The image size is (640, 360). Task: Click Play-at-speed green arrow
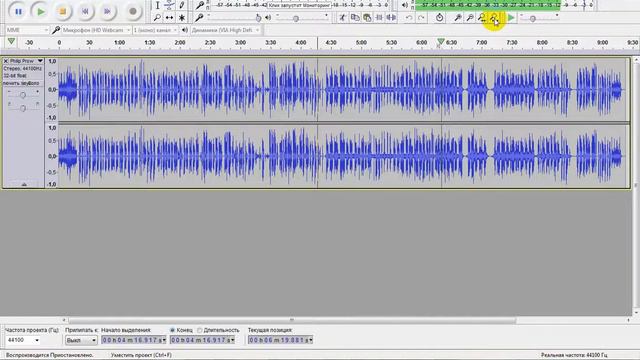click(511, 18)
